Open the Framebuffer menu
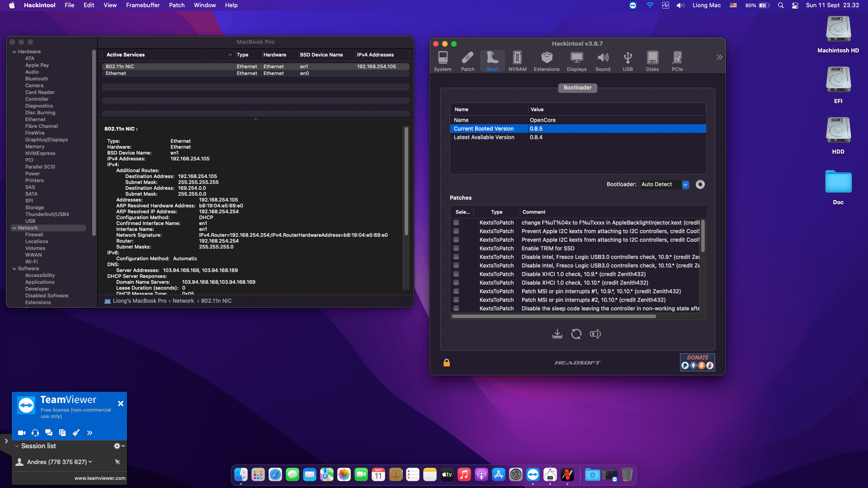The height and width of the screenshot is (488, 868). tap(143, 5)
